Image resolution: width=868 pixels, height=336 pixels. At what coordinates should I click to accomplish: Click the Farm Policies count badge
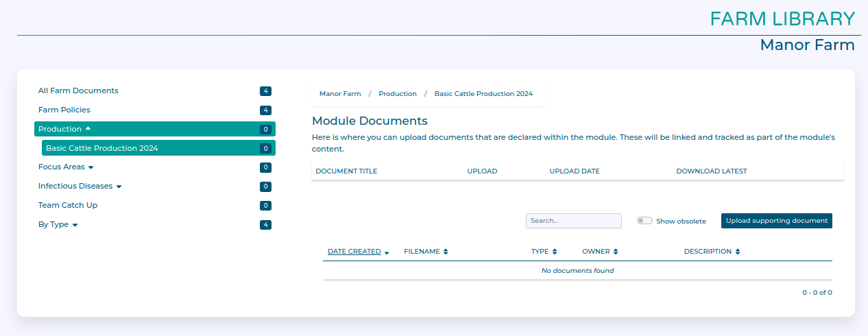point(265,110)
